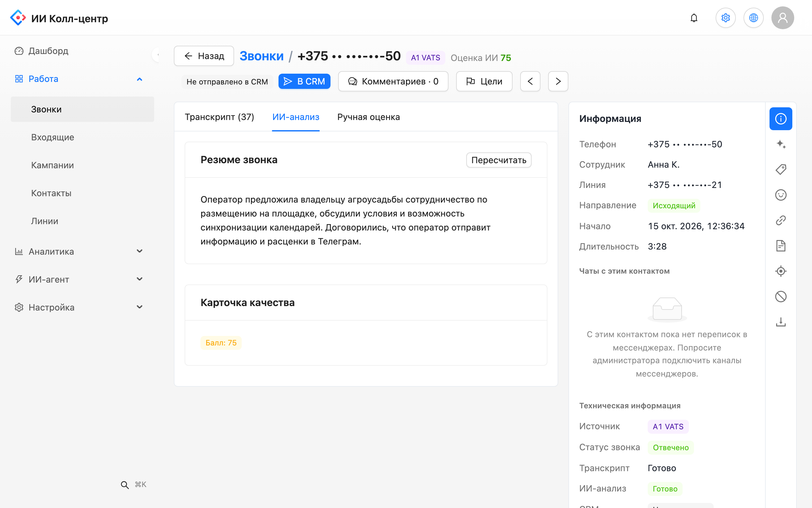Click the download icon in side panel
The image size is (812, 508).
pos(781,322)
